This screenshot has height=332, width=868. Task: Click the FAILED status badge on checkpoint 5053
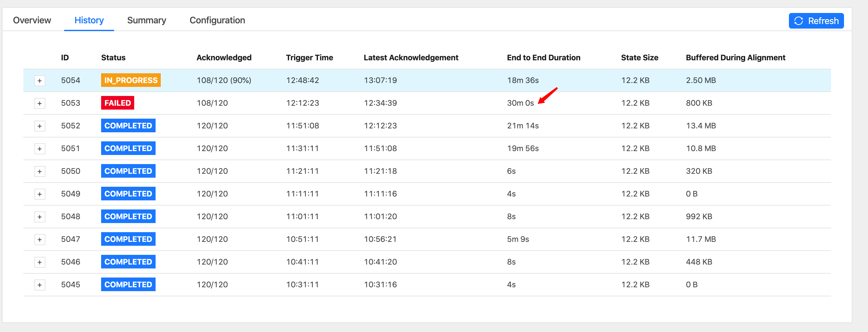click(x=117, y=103)
